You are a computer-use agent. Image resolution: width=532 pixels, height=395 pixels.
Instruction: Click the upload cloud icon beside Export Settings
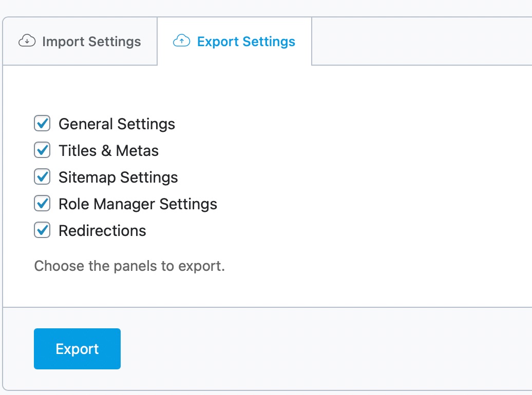coord(181,42)
